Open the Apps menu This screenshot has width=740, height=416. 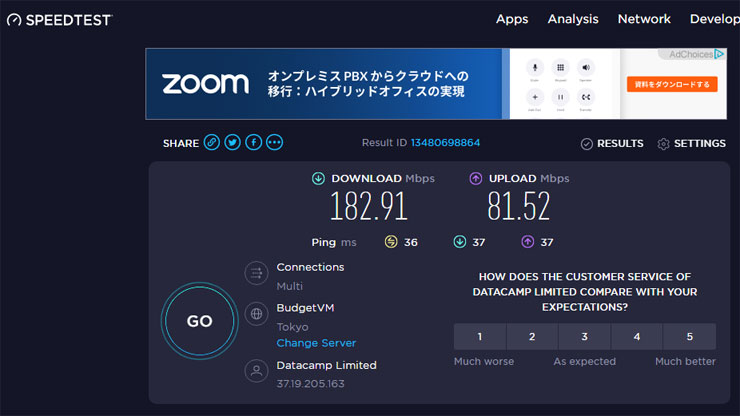(512, 19)
